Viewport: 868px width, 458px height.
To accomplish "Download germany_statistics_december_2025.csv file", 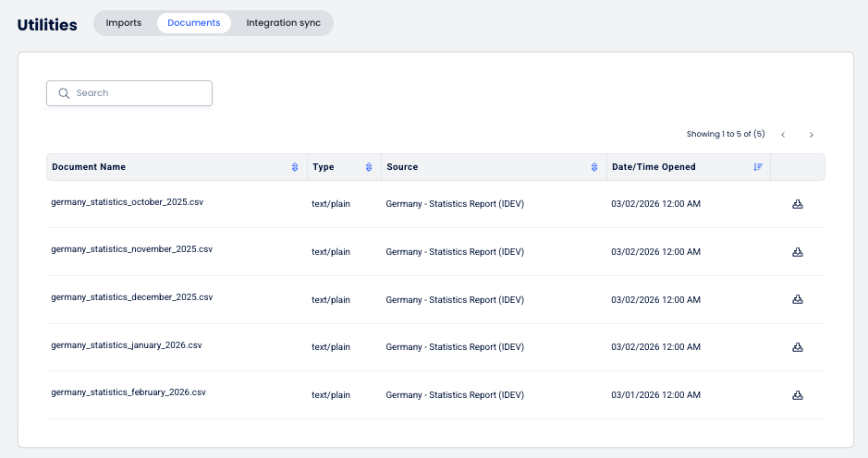I will [798, 299].
